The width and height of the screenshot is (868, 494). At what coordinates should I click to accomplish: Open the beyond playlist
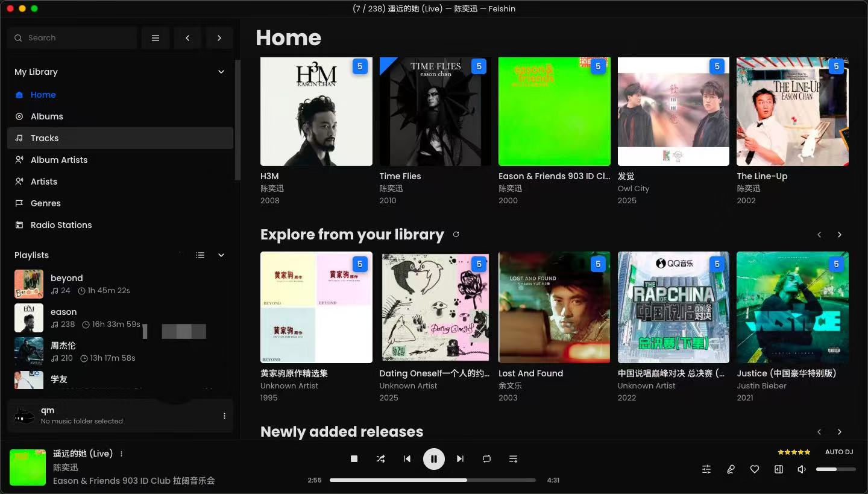(121, 284)
